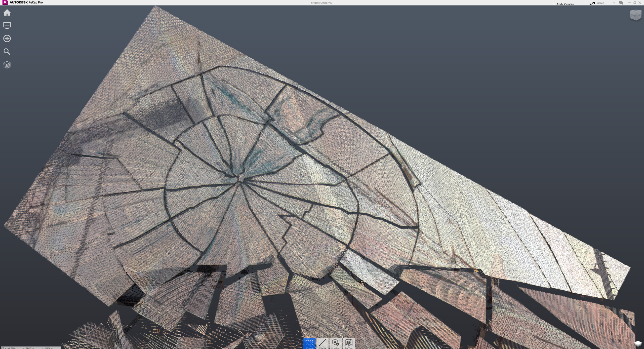The height and width of the screenshot is (349, 644).
Task: Activate the Distance measurement tool
Action: (x=322, y=343)
